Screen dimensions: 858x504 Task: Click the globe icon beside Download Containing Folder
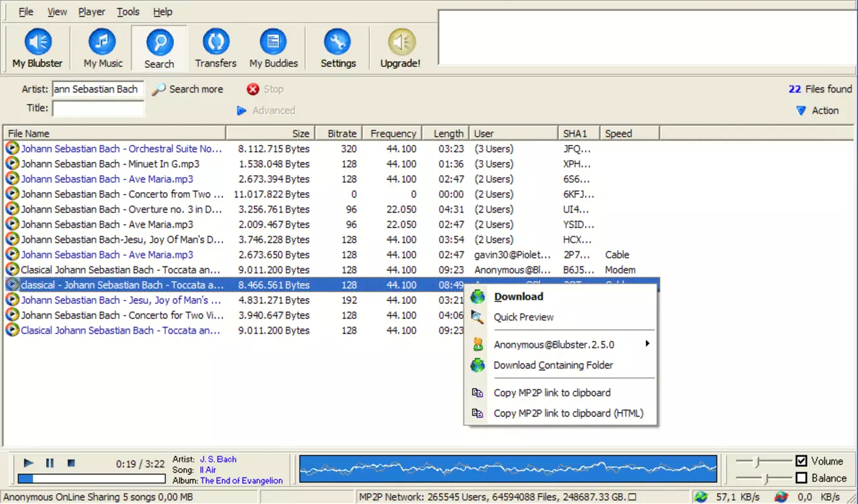click(478, 365)
